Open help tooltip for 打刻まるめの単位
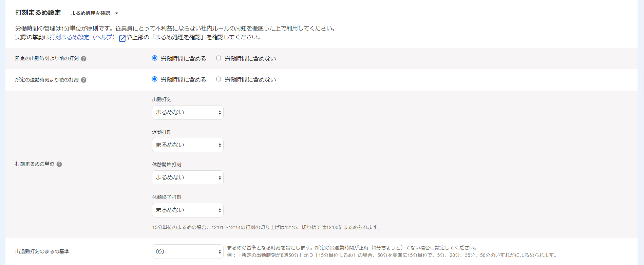The image size is (644, 265). [x=59, y=164]
